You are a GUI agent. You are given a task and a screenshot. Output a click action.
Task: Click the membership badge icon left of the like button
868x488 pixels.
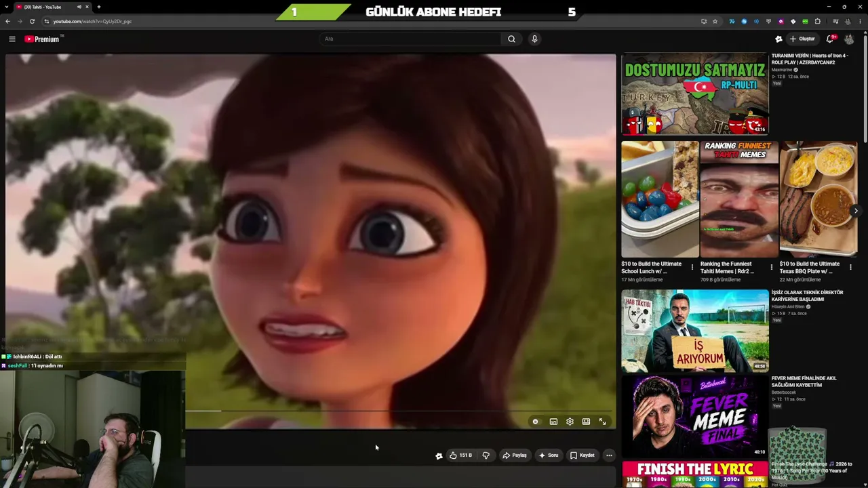439,455
